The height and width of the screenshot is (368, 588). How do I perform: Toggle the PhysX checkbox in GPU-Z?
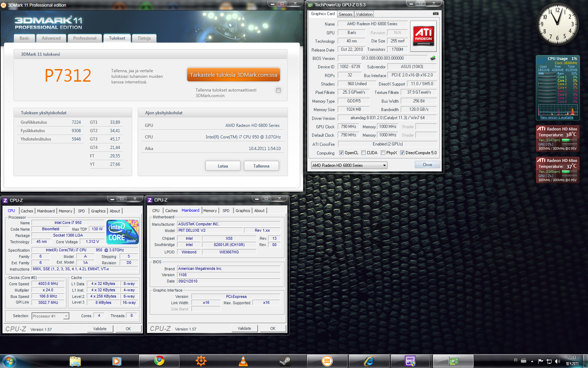[383, 153]
